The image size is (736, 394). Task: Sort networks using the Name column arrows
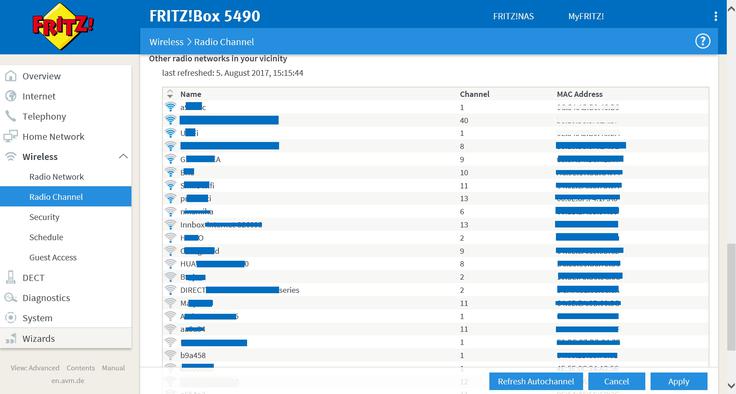point(170,94)
